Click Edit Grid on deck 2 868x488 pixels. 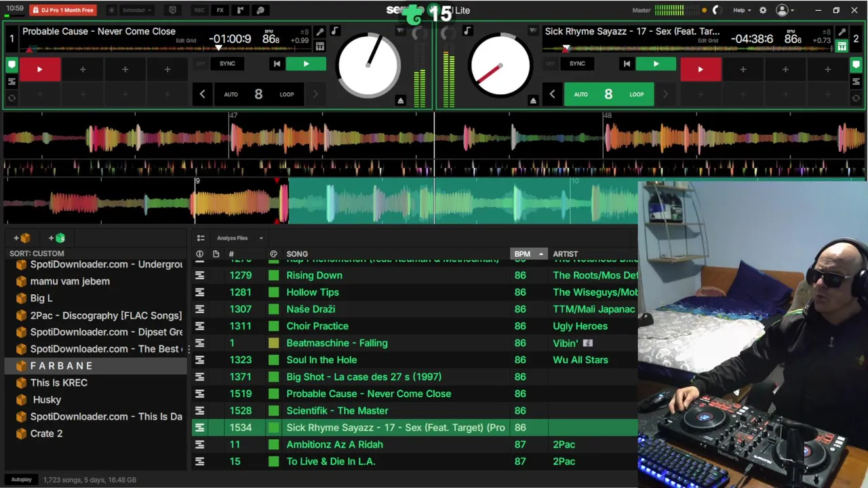(x=708, y=41)
